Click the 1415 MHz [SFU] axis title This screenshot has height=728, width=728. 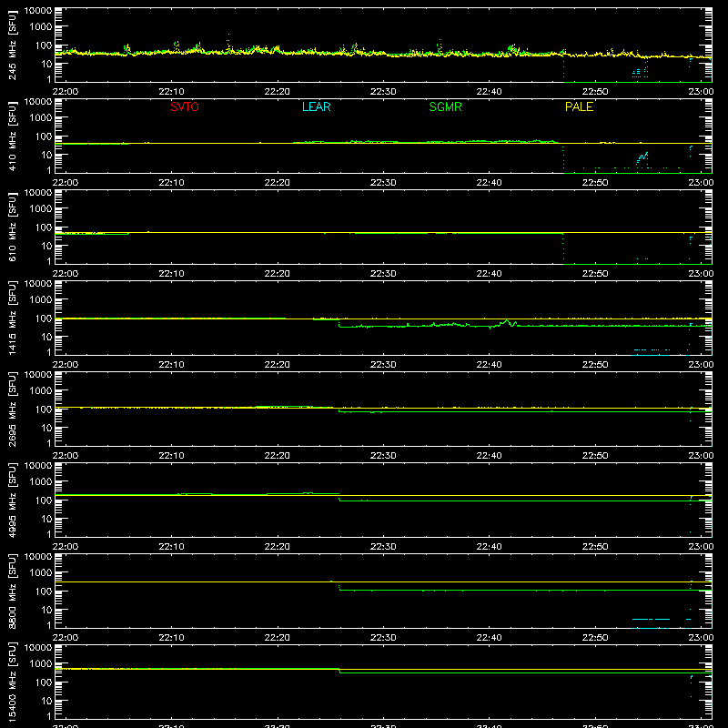12,318
